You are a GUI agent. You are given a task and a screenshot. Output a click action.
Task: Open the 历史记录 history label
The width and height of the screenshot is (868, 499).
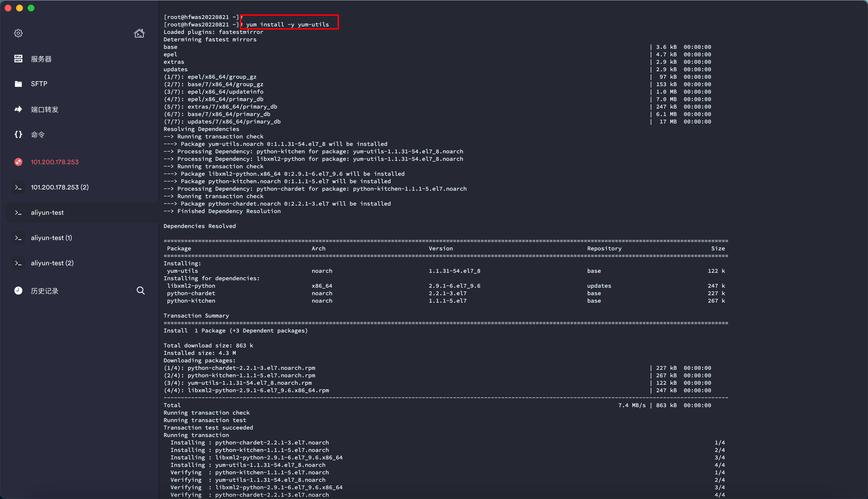pyautogui.click(x=44, y=291)
